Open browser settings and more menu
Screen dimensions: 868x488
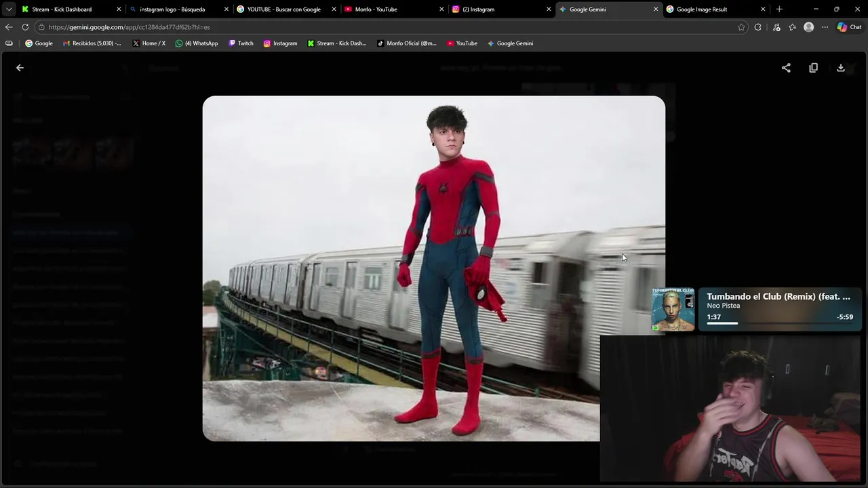click(x=825, y=27)
